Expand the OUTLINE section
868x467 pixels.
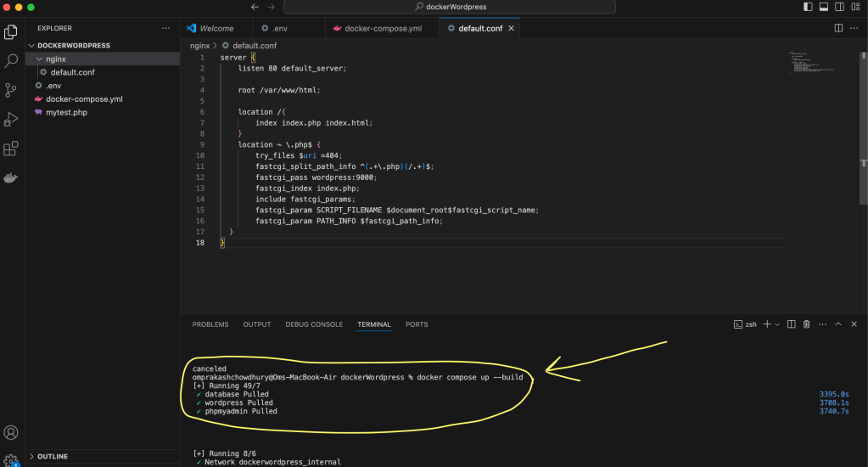coord(54,456)
